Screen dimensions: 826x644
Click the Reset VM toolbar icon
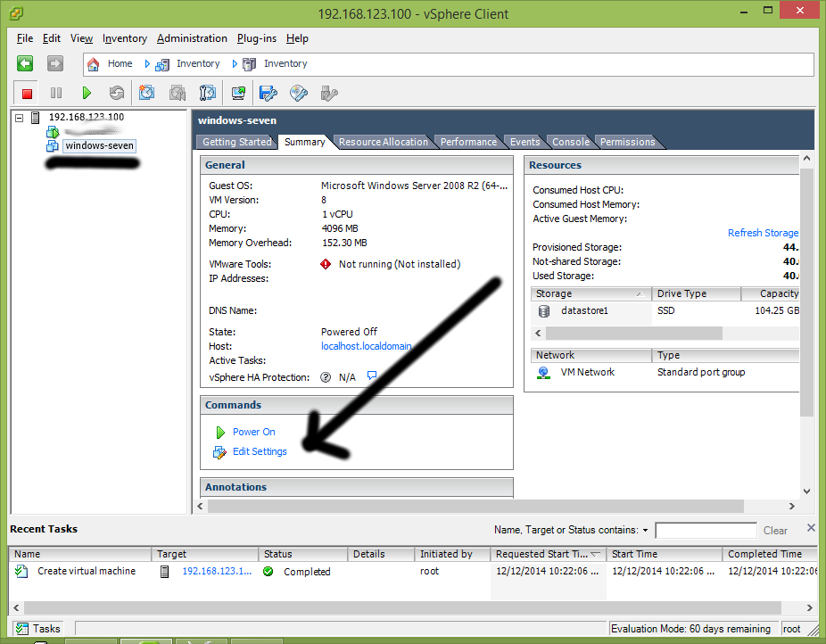[x=117, y=93]
